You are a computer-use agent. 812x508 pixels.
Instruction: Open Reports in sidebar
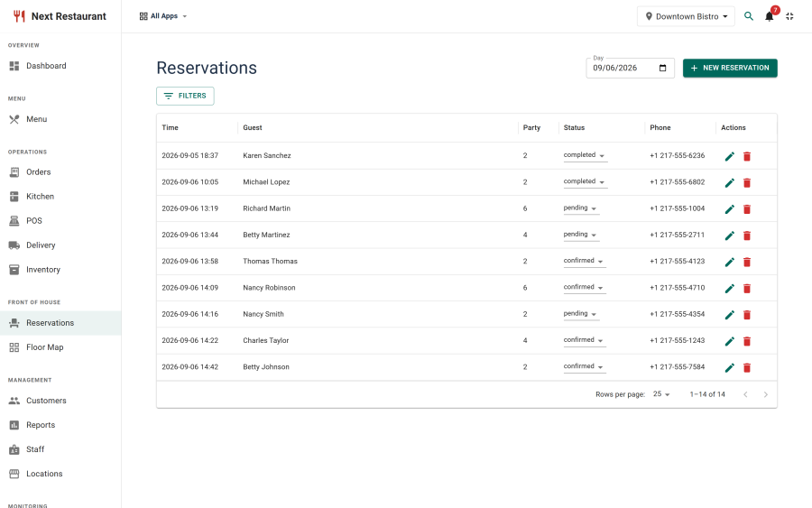pos(60,425)
